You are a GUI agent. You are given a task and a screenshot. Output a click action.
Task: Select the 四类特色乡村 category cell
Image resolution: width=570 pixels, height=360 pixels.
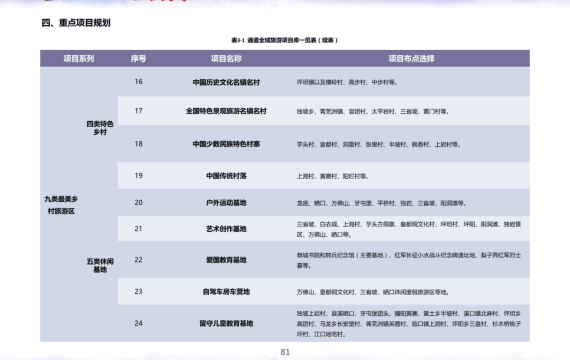[x=100, y=128]
